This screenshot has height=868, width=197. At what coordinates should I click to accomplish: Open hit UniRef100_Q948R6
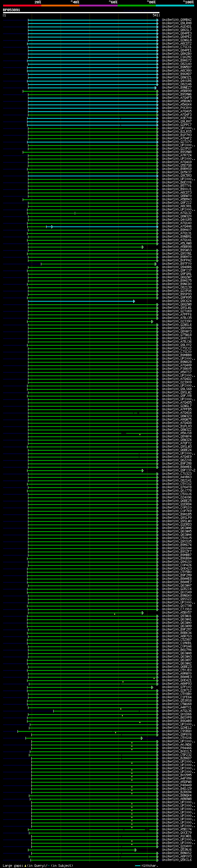coord(176,267)
